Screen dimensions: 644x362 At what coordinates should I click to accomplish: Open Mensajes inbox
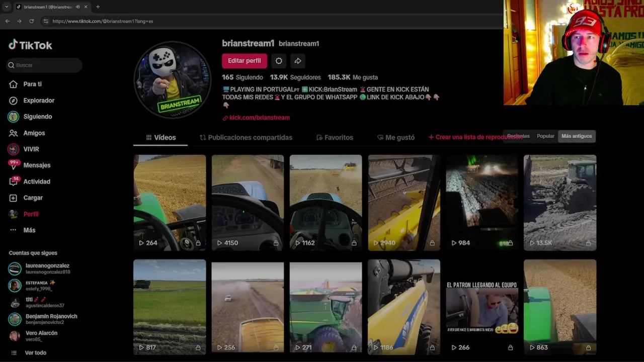pos(37,165)
